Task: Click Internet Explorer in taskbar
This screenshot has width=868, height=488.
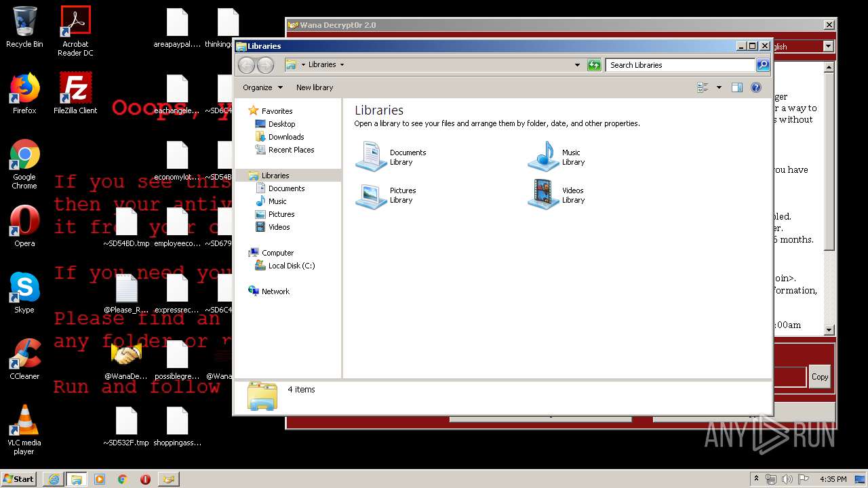Action: click(x=54, y=479)
